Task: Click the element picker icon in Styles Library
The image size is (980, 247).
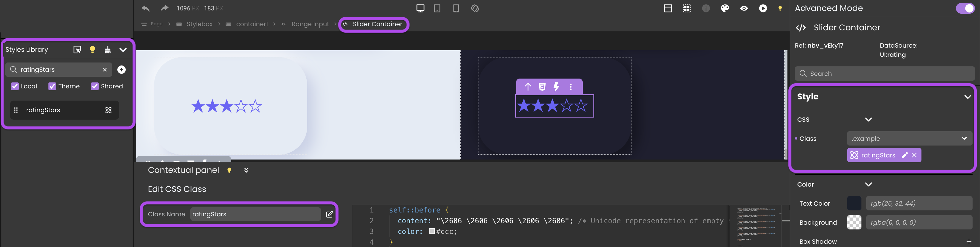Action: [77, 50]
